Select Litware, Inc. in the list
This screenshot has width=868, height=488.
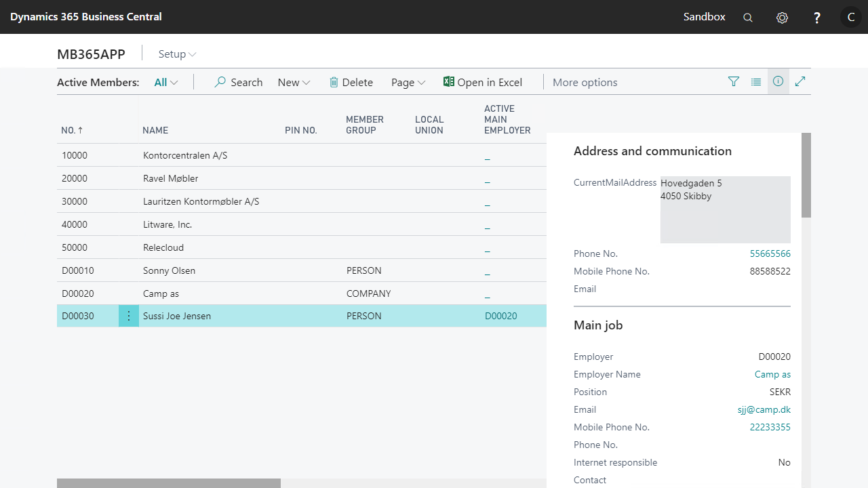[x=167, y=224]
